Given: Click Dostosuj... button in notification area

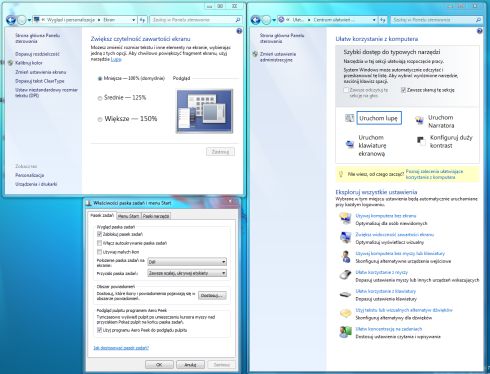Looking at the screenshot, I should [x=212, y=296].
